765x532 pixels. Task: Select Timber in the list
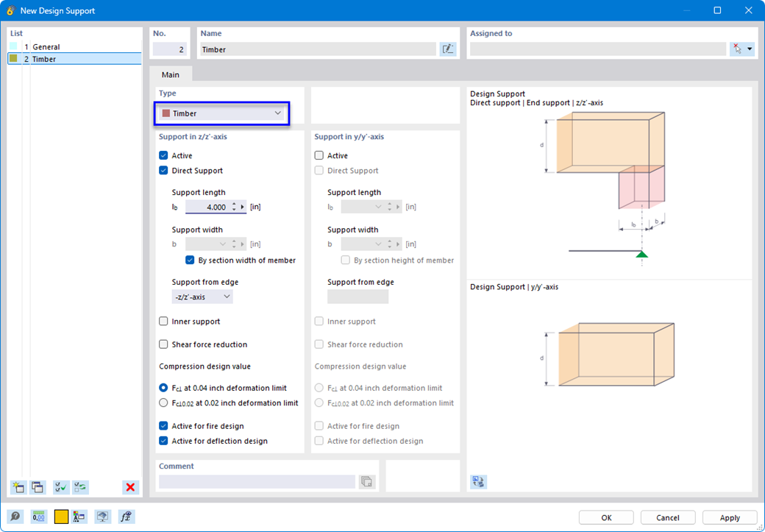44,59
